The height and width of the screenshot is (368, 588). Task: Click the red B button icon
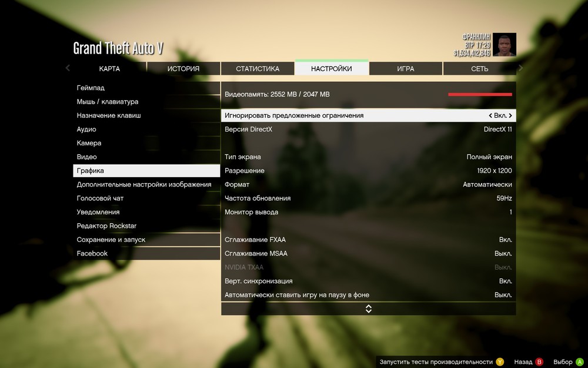pos(539,362)
